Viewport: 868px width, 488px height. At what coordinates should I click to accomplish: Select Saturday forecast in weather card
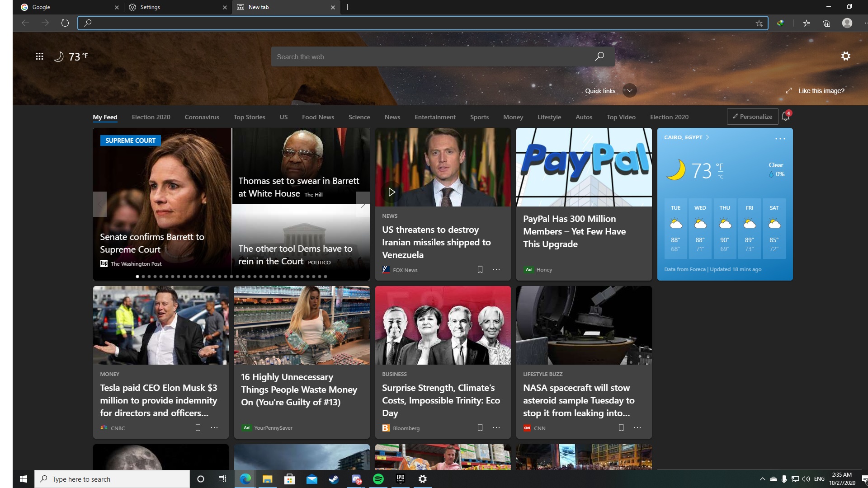(x=774, y=229)
